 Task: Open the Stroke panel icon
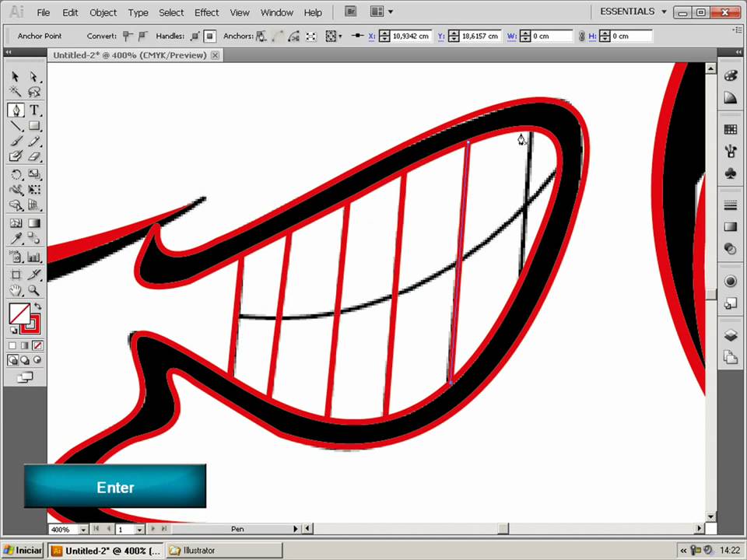click(x=731, y=205)
